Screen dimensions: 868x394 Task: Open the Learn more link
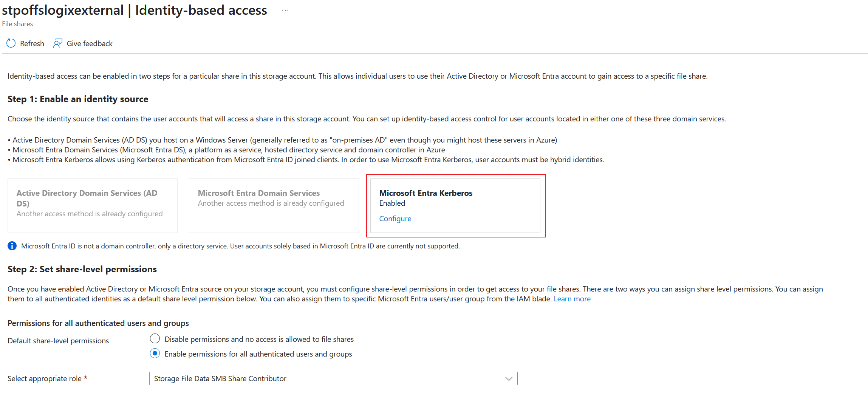click(x=572, y=299)
